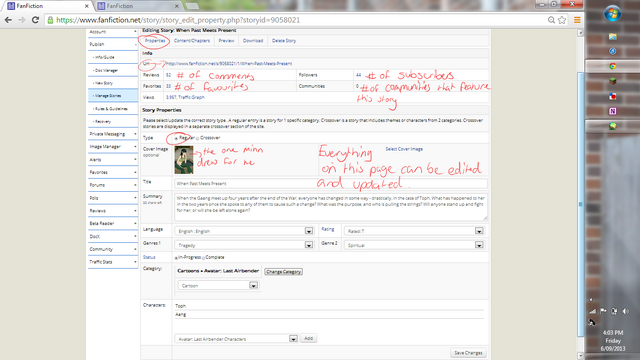Bookmark this page with the star icon
This screenshot has height=360, width=640.
(x=562, y=20)
